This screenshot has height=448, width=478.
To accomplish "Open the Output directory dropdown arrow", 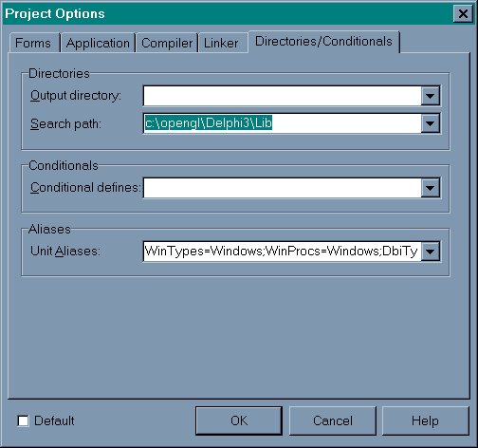I will pyautogui.click(x=431, y=96).
